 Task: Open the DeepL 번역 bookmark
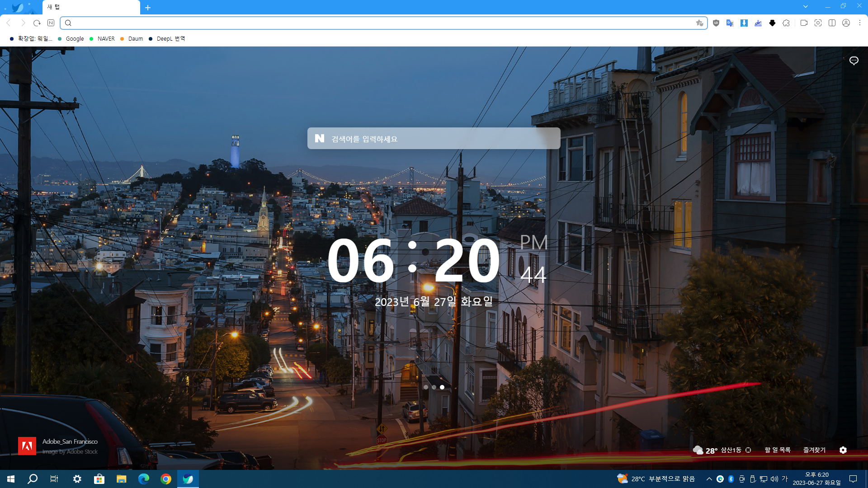(x=170, y=39)
